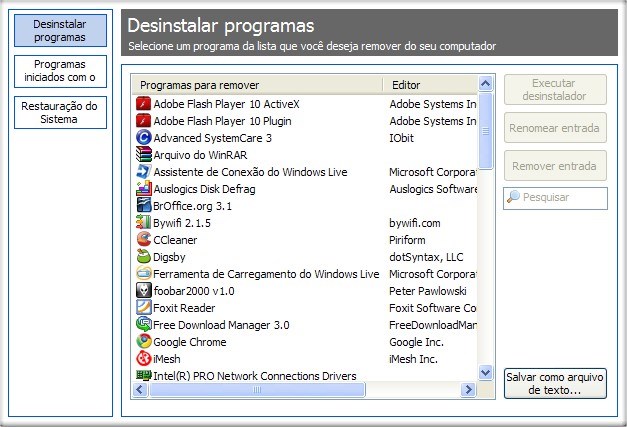Select Ferramenta de Carregamento do Windows Live
Image resolution: width=627 pixels, height=427 pixels.
click(x=266, y=274)
